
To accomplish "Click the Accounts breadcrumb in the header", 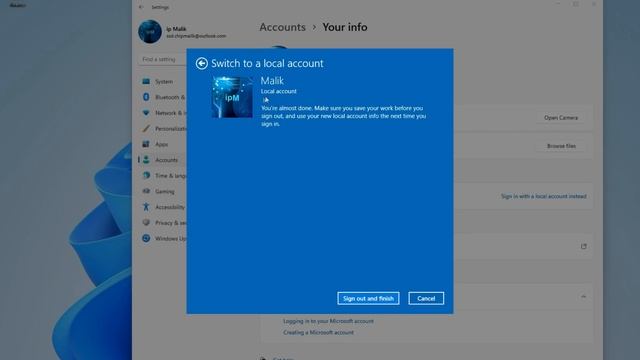I will [x=282, y=27].
